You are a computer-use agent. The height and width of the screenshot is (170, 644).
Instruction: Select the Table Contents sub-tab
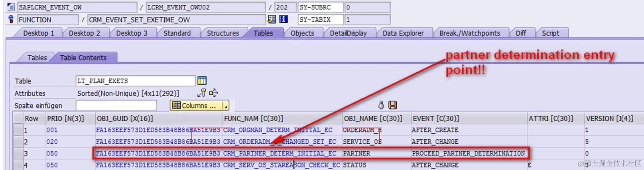[83, 57]
